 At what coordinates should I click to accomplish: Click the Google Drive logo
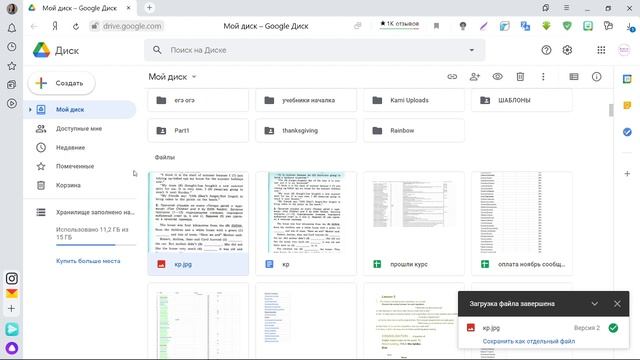tap(41, 50)
